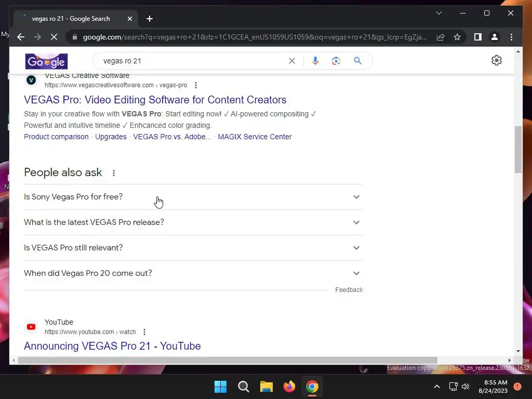This screenshot has width=532, height=399.
Task: Open network status tray icon
Action: (453, 387)
